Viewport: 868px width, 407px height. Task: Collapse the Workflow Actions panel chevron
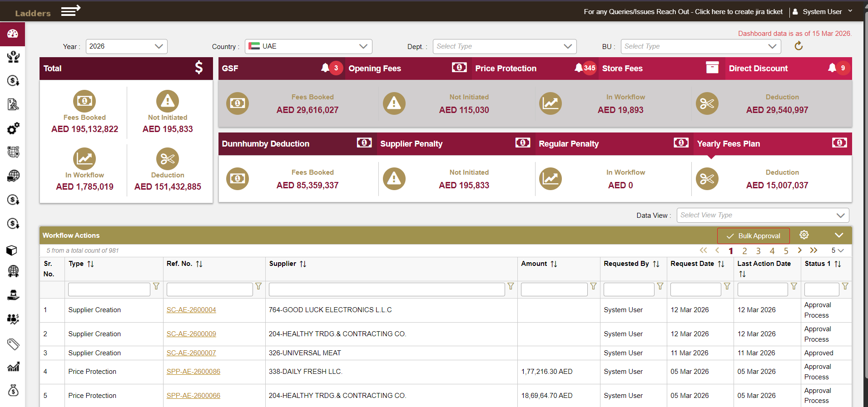tap(839, 235)
